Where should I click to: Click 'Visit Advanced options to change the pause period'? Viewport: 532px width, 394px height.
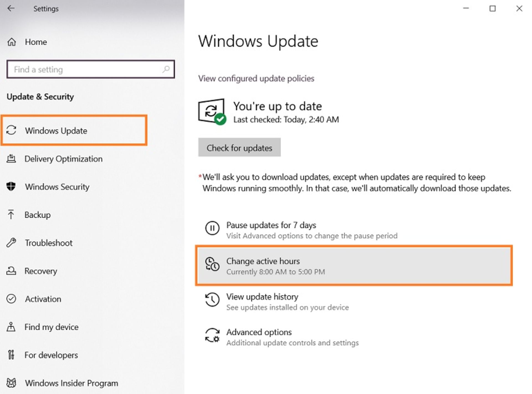tap(312, 236)
